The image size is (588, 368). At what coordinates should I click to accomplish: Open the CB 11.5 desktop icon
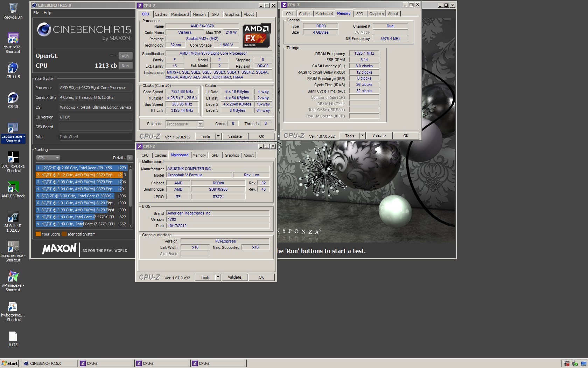click(13, 70)
